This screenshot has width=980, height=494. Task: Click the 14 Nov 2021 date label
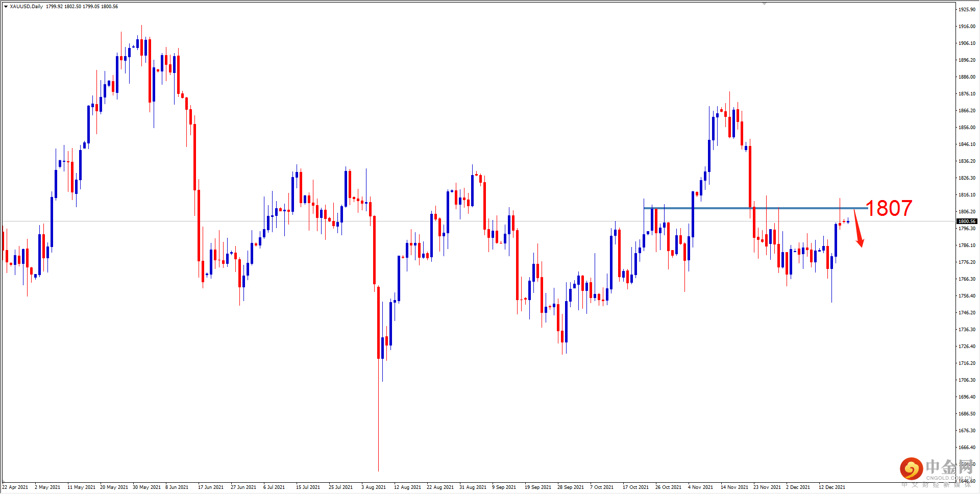pyautogui.click(x=734, y=487)
